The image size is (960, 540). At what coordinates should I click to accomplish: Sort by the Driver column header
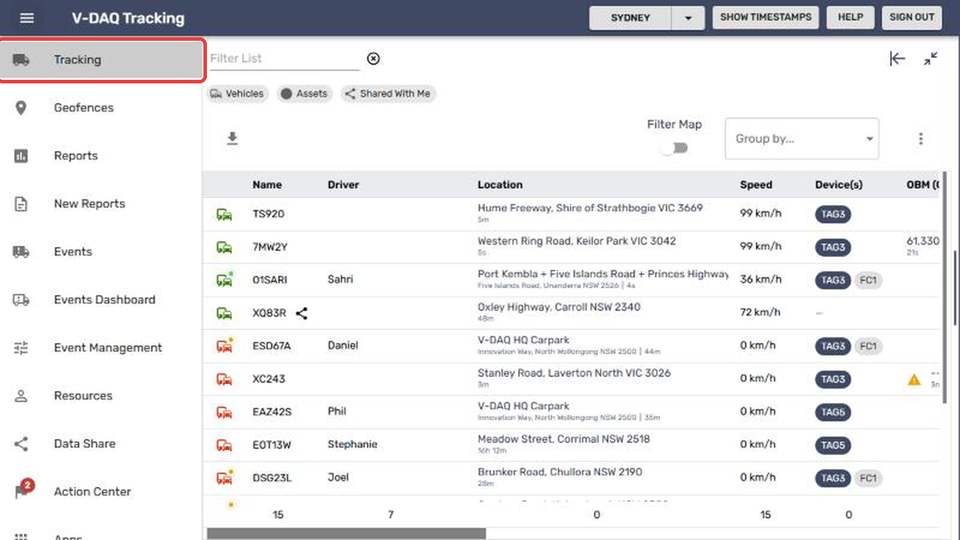[x=343, y=185]
